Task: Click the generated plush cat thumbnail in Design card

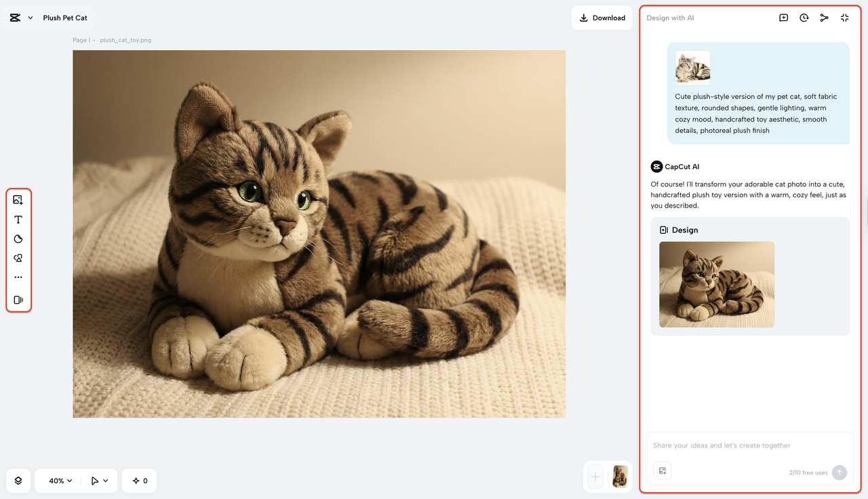Action: pyautogui.click(x=716, y=284)
